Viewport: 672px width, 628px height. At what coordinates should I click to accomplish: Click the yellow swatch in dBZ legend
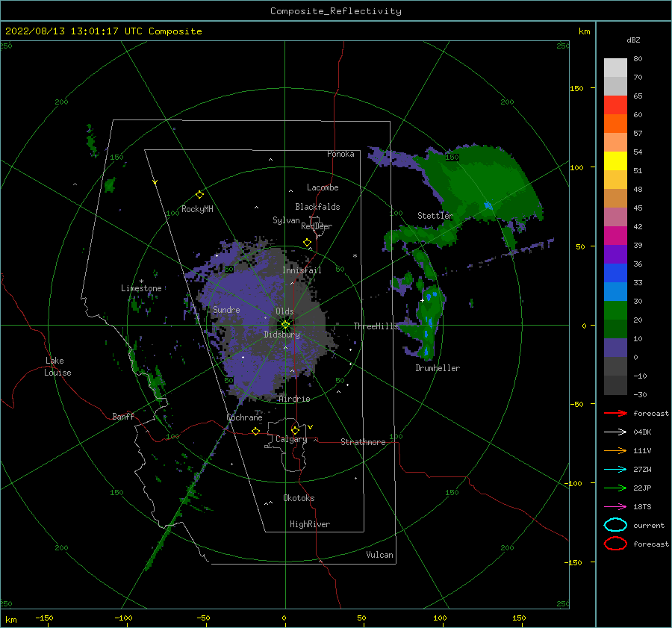point(615,161)
